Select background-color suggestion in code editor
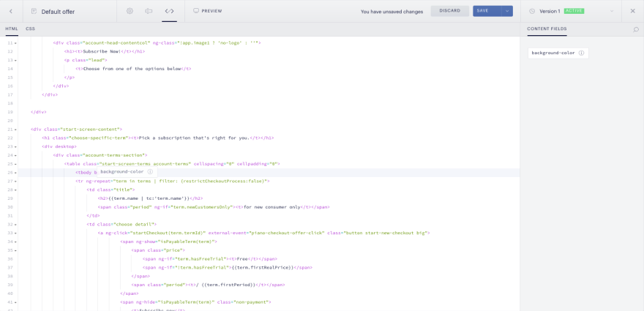Image resolution: width=644 pixels, height=311 pixels. point(127,172)
